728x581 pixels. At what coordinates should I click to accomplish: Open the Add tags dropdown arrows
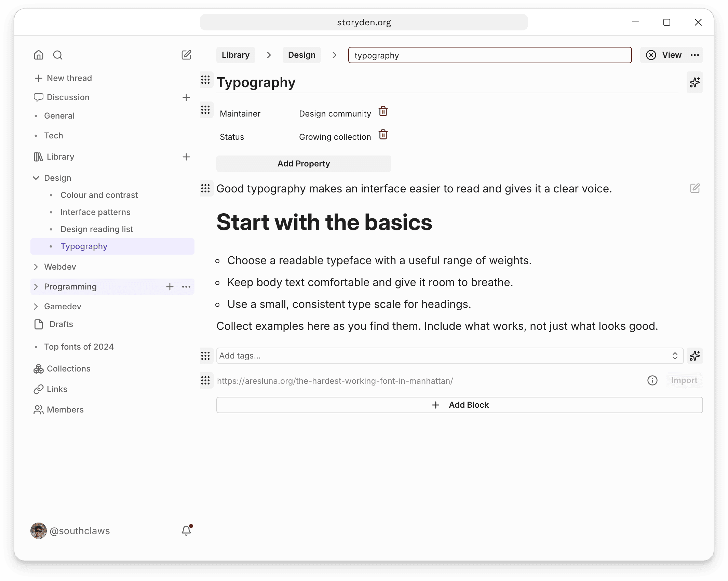pyautogui.click(x=675, y=356)
